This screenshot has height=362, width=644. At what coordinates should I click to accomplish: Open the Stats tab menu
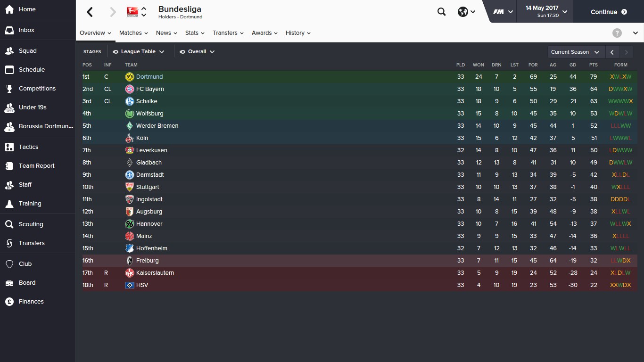(195, 33)
